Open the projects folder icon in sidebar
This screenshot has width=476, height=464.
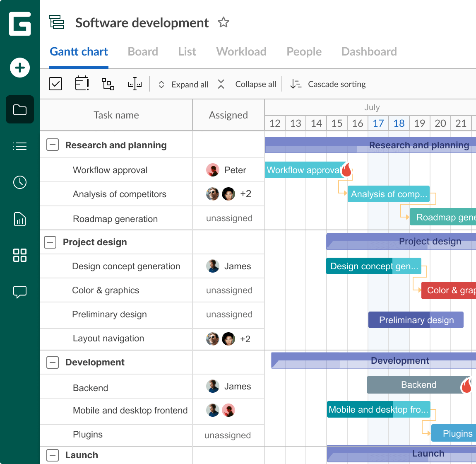click(20, 110)
